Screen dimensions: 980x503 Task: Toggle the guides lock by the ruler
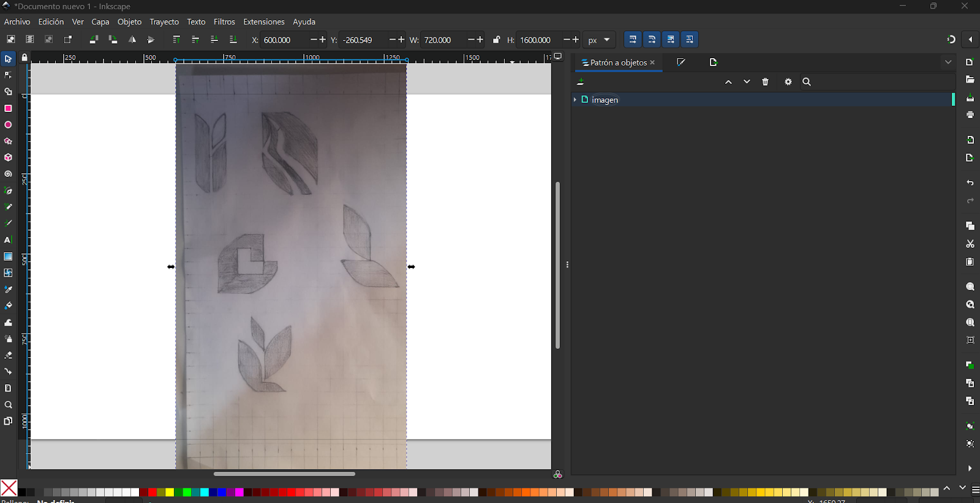coord(24,58)
